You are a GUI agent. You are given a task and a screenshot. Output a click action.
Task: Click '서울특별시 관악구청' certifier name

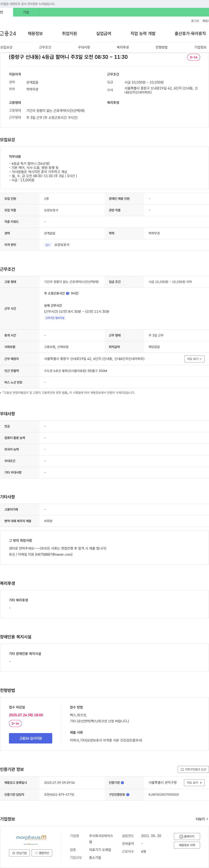pos(162,782)
